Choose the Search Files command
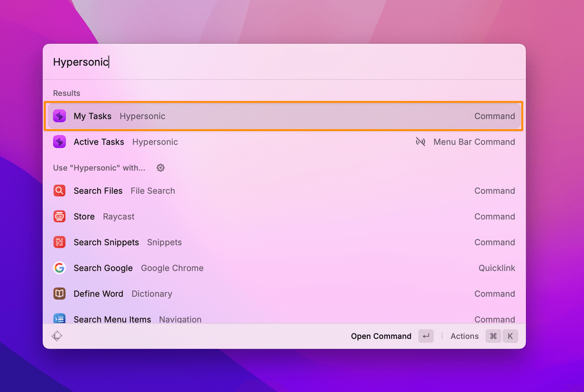 point(284,191)
